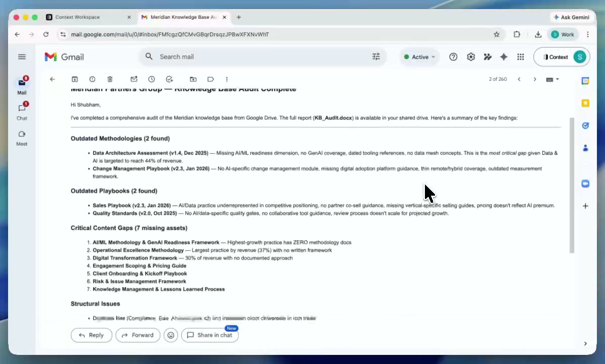
Task: Open the Context account button
Action: coord(561,57)
